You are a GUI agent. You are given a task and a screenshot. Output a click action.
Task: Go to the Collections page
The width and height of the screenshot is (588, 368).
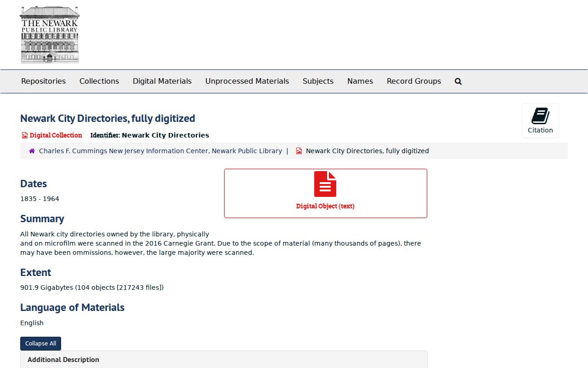[x=99, y=81]
